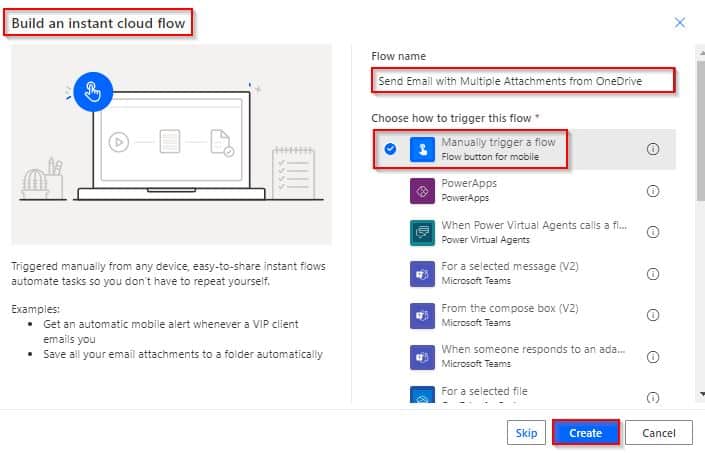This screenshot has height=453, width=705.
Task: Click the Manually trigger a flow icon
Action: [422, 149]
